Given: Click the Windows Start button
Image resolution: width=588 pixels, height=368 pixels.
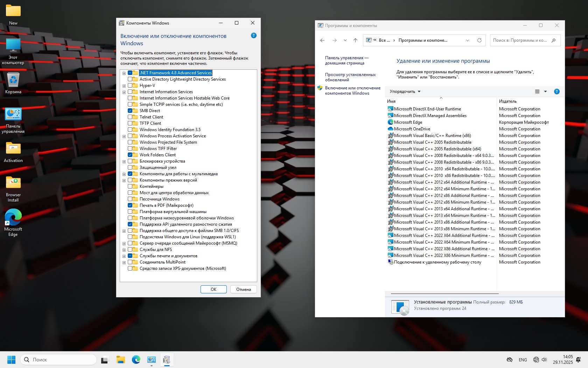Looking at the screenshot, I should click(11, 360).
